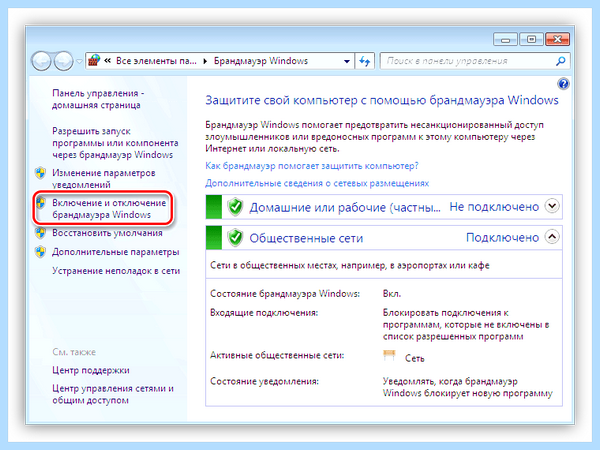Click 'Блокировать подключения к программам' value text
This screenshot has width=600, height=450.
(466, 324)
